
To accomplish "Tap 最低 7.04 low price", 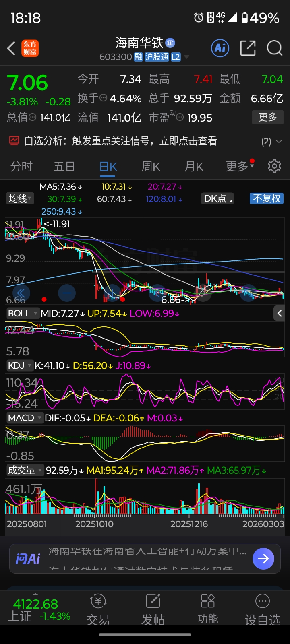I will [x=251, y=79].
